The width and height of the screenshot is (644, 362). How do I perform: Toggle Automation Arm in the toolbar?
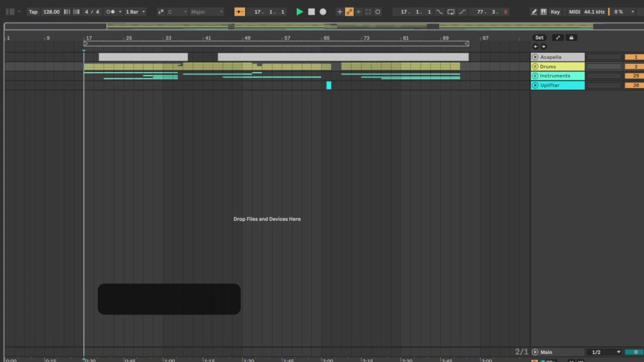click(x=349, y=12)
